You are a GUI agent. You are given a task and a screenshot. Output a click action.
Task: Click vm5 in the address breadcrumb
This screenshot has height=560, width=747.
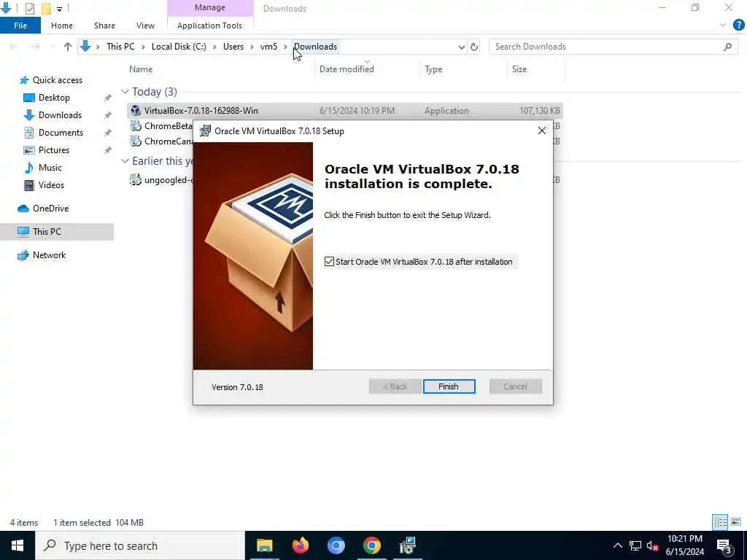tap(268, 47)
